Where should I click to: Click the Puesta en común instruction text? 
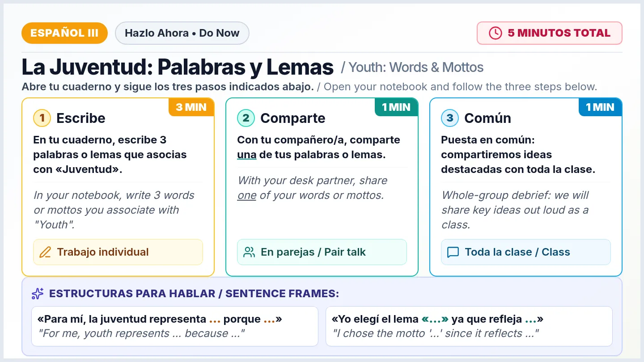coord(518,155)
